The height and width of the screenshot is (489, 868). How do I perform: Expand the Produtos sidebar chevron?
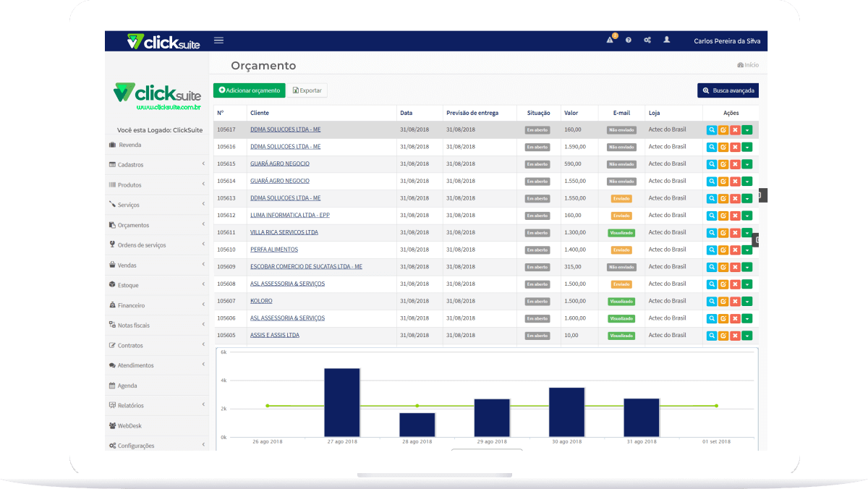[x=203, y=184]
